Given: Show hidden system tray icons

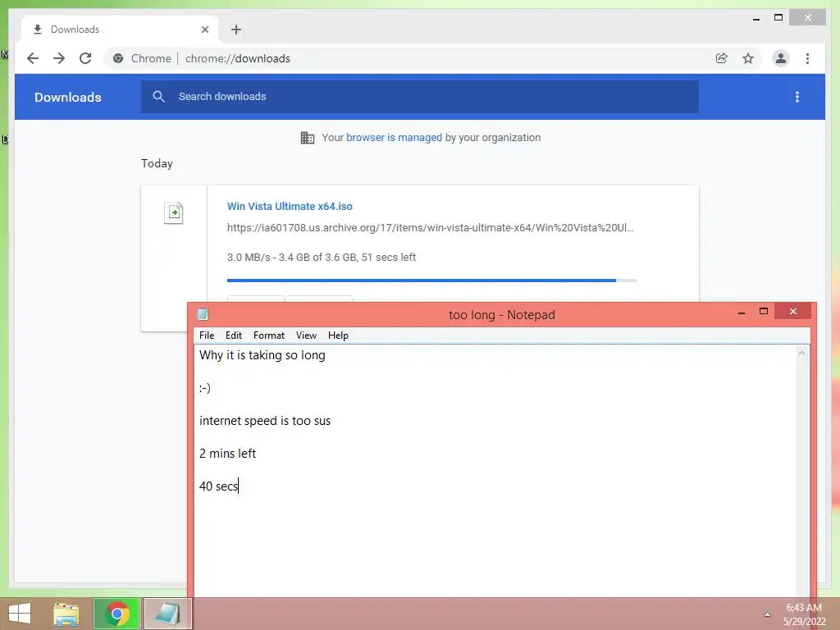Looking at the screenshot, I should (x=767, y=614).
